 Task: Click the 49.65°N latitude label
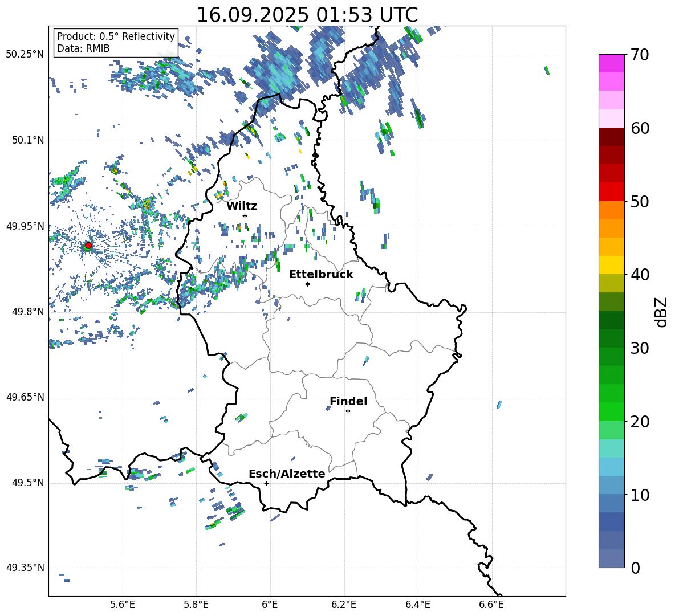[25, 397]
